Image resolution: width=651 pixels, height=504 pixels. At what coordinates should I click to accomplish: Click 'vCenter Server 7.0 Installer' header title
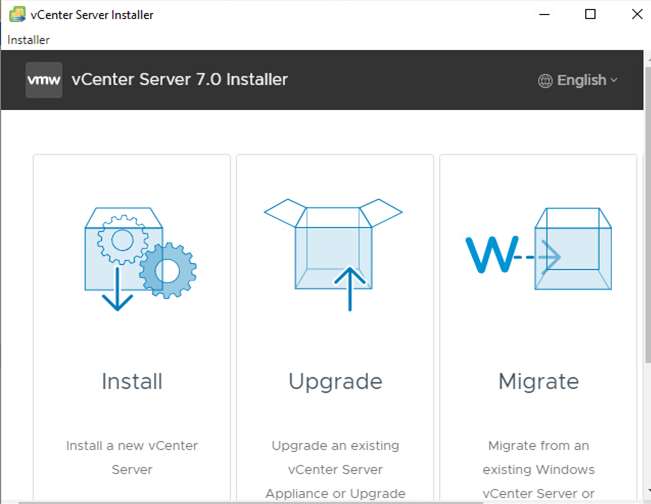180,80
